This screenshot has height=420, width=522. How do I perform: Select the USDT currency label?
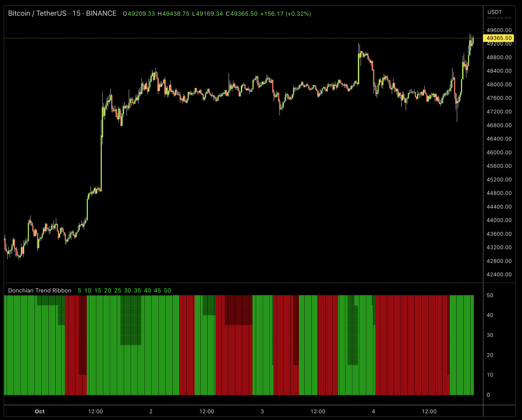coord(494,12)
